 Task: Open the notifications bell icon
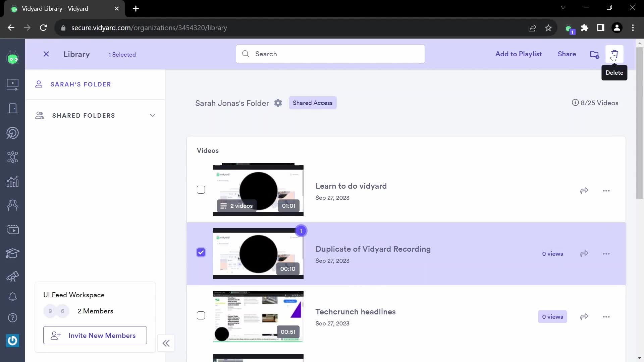13,297
